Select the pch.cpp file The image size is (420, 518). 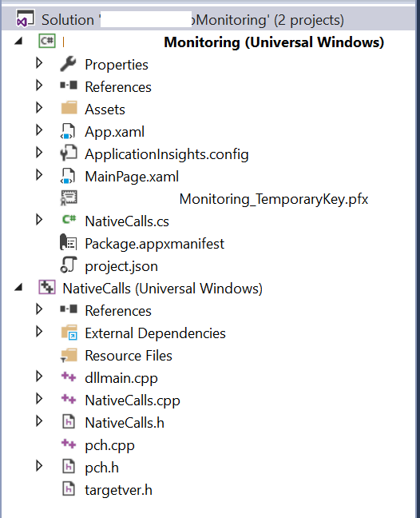pyautogui.click(x=109, y=445)
